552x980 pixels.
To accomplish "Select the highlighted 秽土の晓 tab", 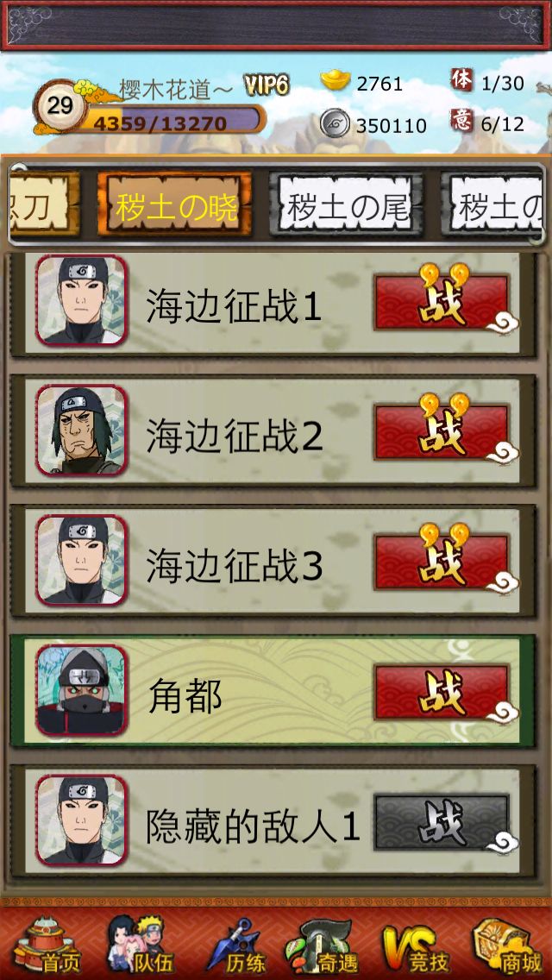I will 175,204.
